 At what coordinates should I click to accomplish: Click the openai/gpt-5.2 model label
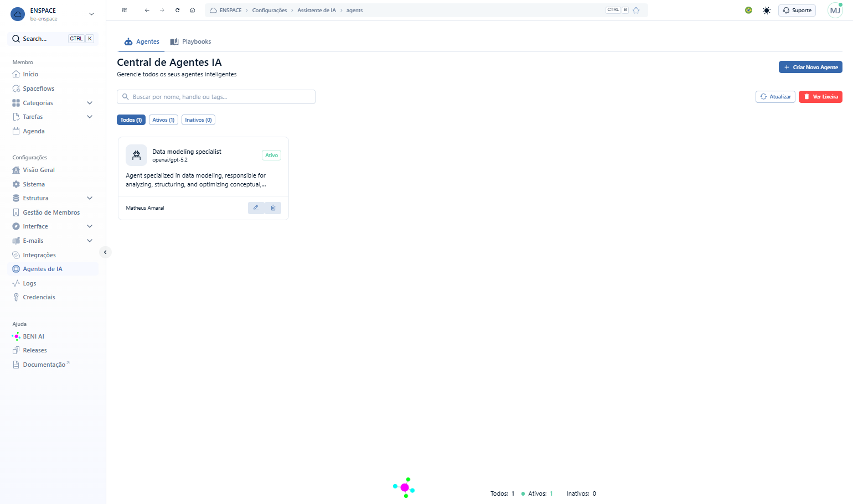(x=170, y=160)
